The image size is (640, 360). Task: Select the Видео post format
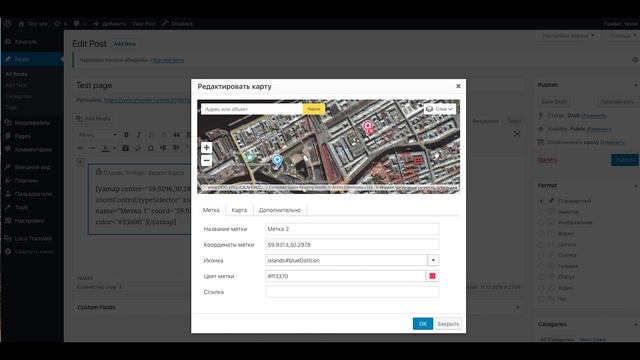tap(541, 233)
